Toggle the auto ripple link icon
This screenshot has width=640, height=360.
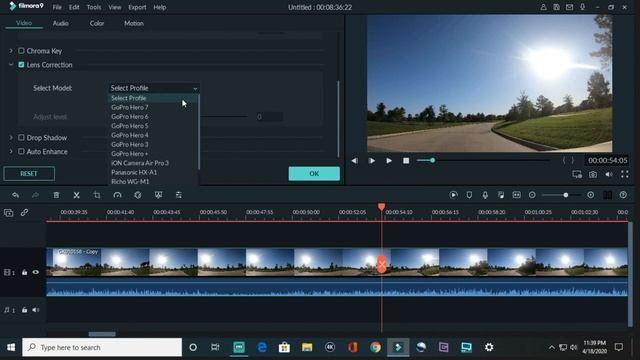pyautogui.click(x=24, y=213)
